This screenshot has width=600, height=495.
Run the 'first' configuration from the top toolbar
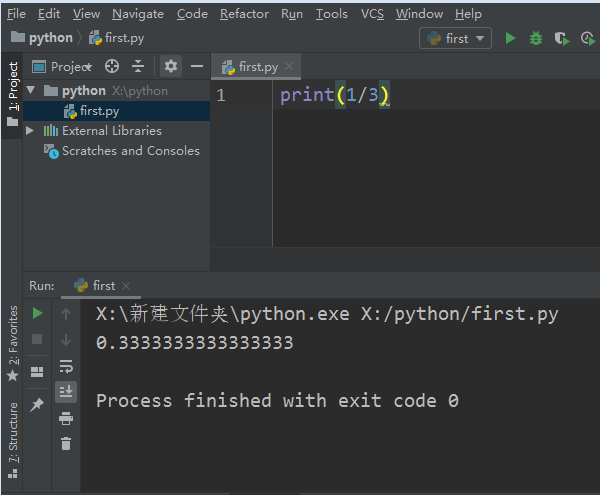[511, 38]
